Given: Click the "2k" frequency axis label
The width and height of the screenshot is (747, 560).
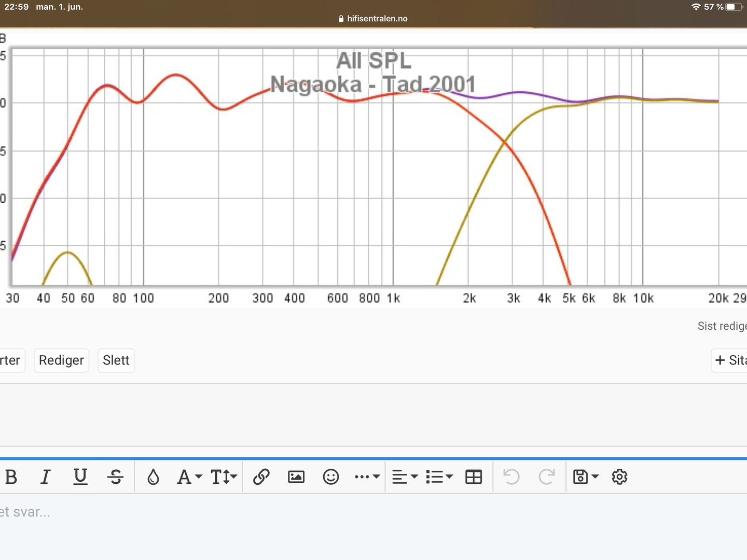Looking at the screenshot, I should tap(469, 298).
